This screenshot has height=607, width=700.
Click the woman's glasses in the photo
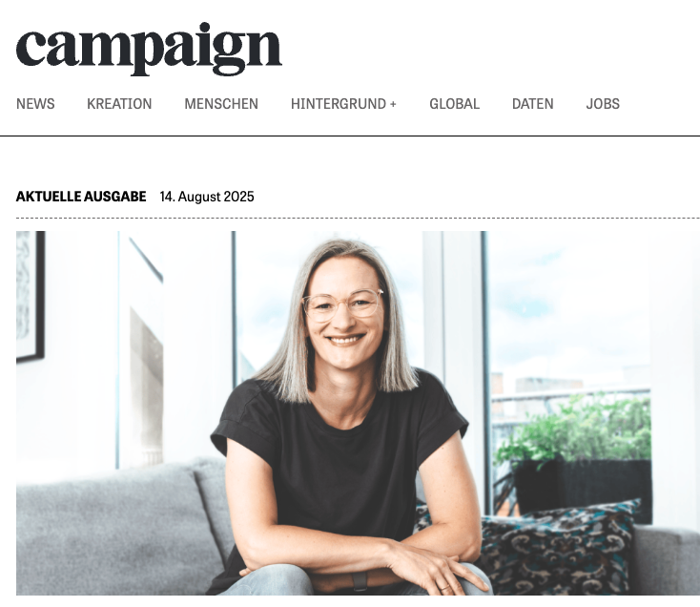(x=343, y=304)
